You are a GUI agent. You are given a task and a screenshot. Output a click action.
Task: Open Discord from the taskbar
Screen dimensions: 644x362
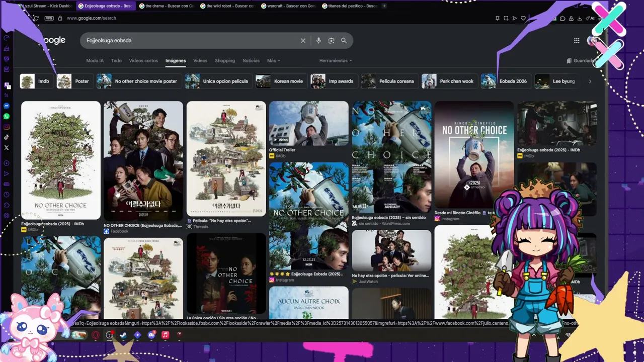pyautogui.click(x=151, y=335)
